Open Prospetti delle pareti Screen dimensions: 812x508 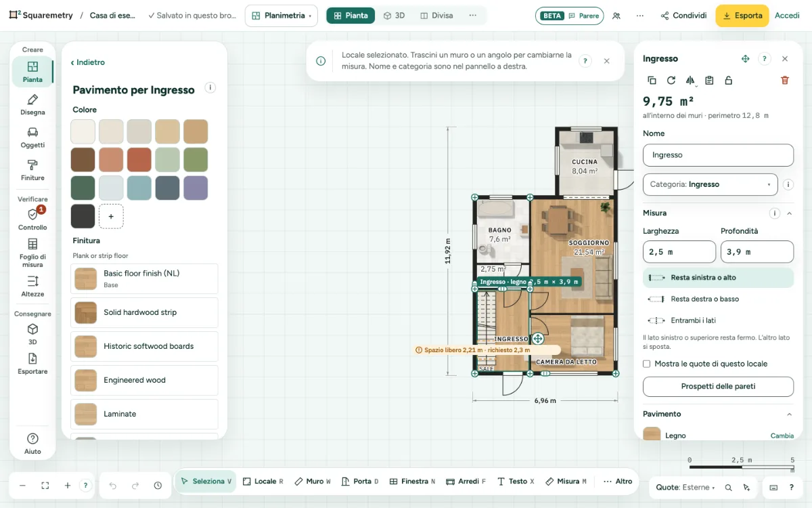(x=718, y=386)
